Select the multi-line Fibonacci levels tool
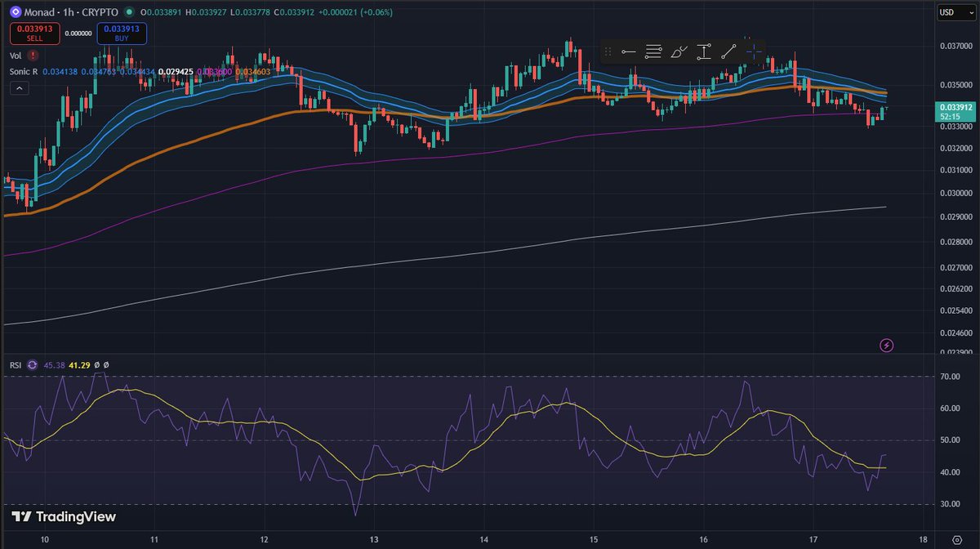This screenshot has width=980, height=549. tap(653, 51)
